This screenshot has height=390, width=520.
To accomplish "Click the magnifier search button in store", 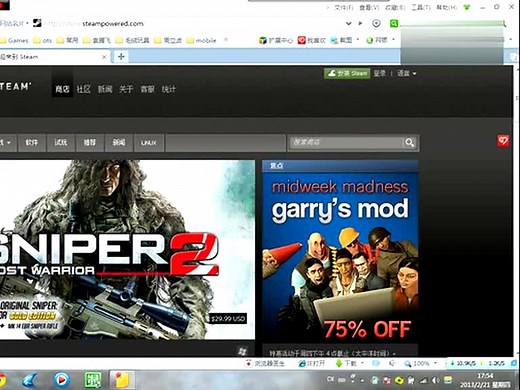I will (410, 143).
